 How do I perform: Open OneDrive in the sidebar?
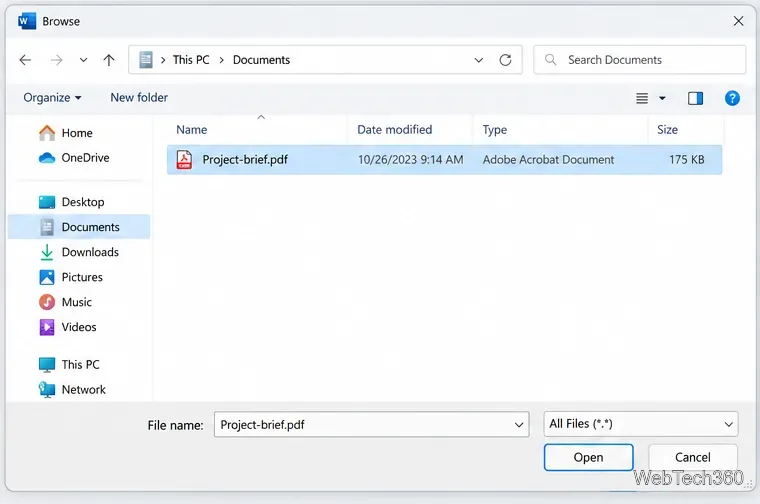(x=74, y=158)
